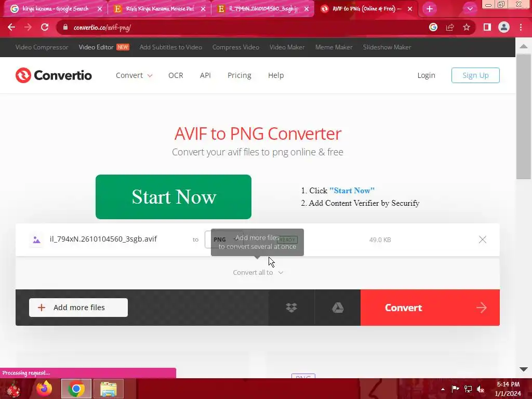Click the 49.0 KB file size text

pyautogui.click(x=380, y=240)
